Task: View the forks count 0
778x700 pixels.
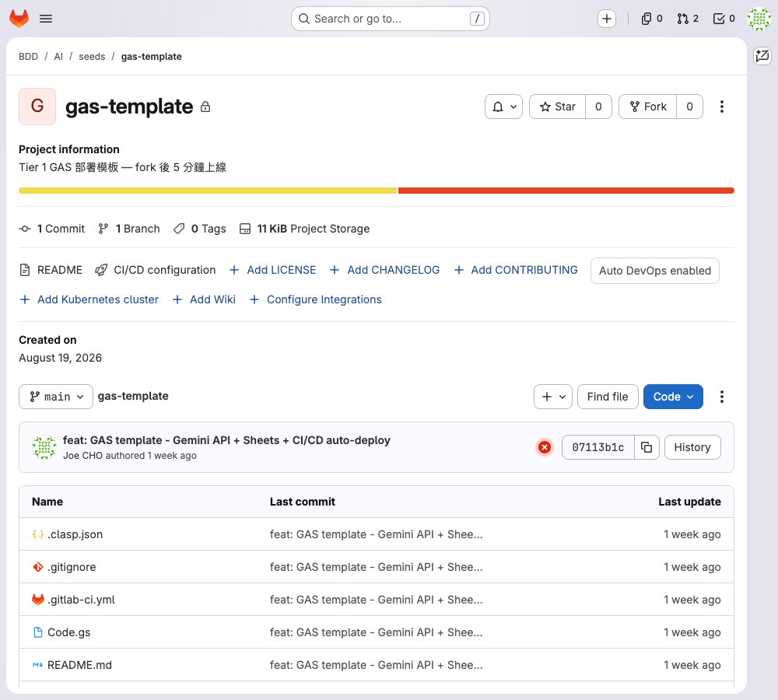Action: [x=689, y=107]
